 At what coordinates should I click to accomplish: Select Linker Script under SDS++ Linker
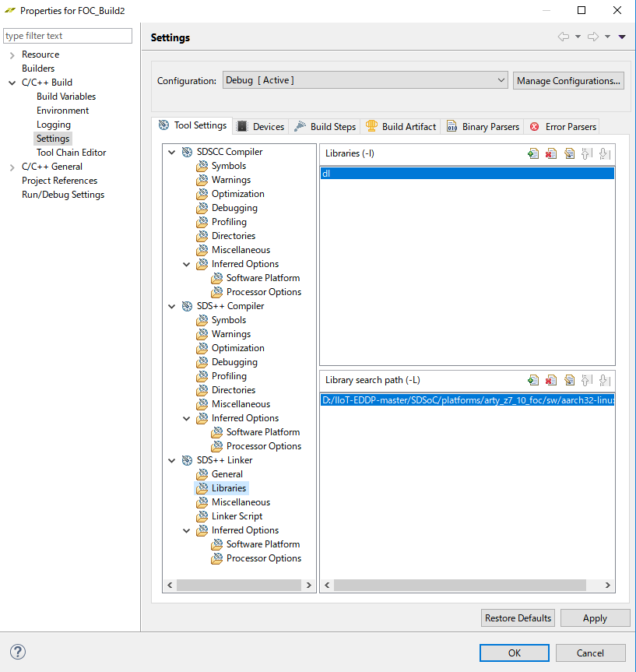(x=237, y=516)
